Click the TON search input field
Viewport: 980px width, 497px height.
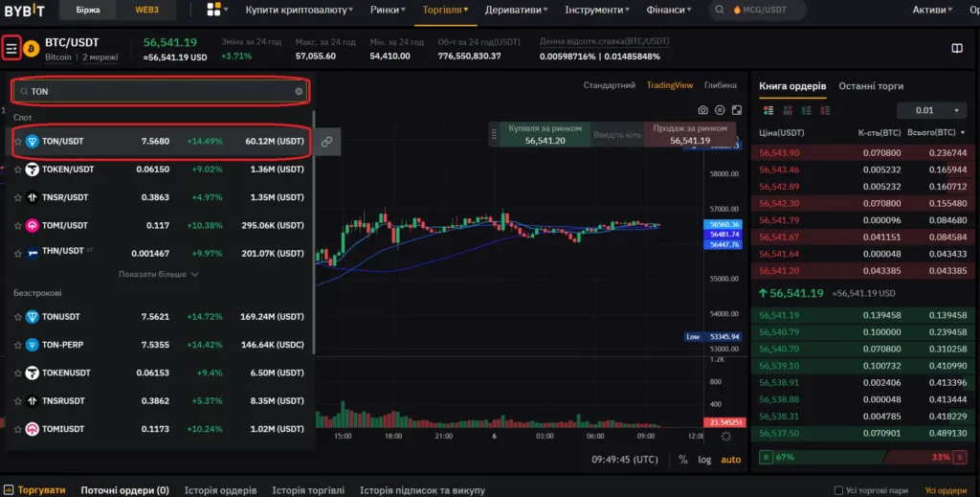160,91
